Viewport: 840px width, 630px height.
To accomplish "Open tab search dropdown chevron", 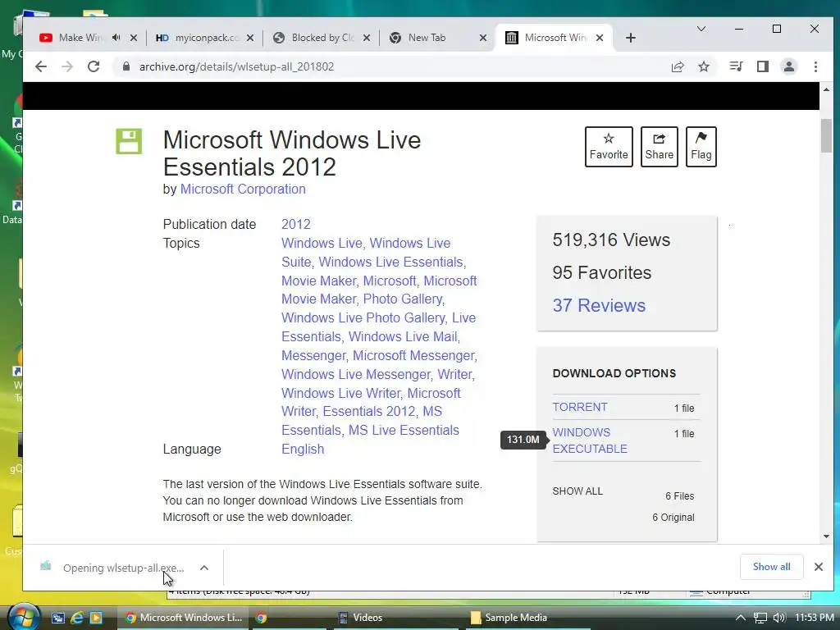I will click(x=701, y=29).
